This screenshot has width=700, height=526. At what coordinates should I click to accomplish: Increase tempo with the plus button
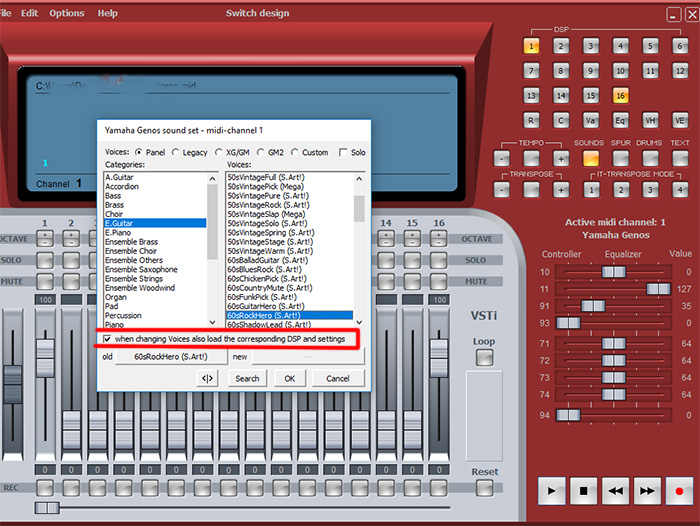[561, 158]
